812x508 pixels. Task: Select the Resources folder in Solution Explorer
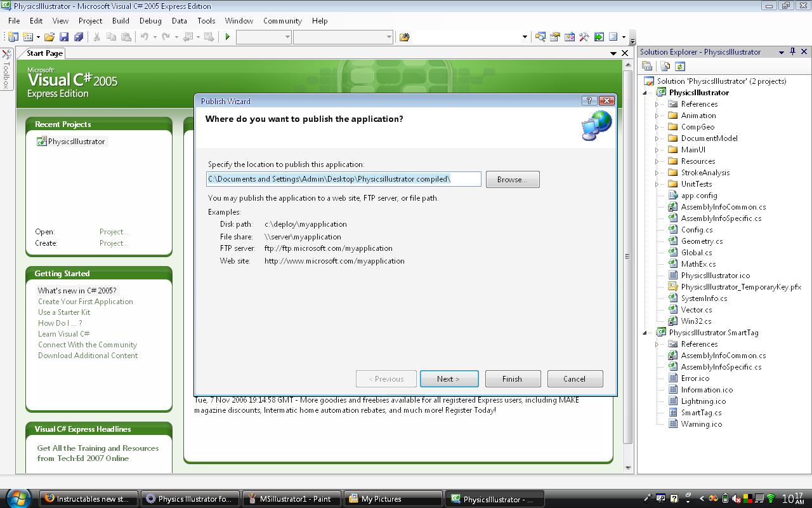pyautogui.click(x=698, y=161)
